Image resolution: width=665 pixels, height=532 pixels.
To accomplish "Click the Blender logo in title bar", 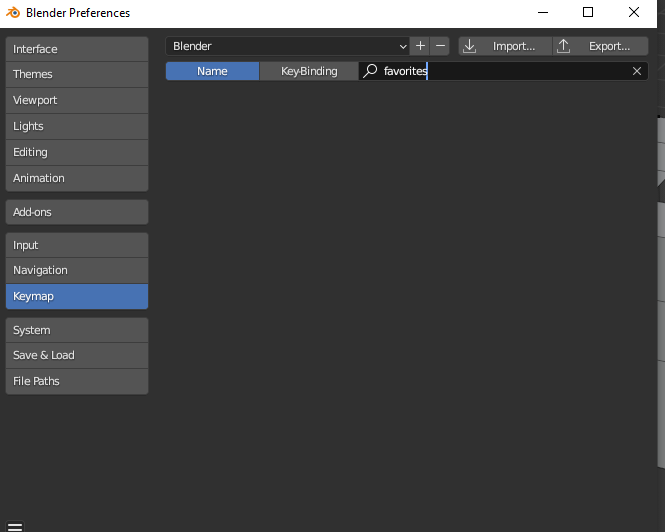I will tap(13, 13).
